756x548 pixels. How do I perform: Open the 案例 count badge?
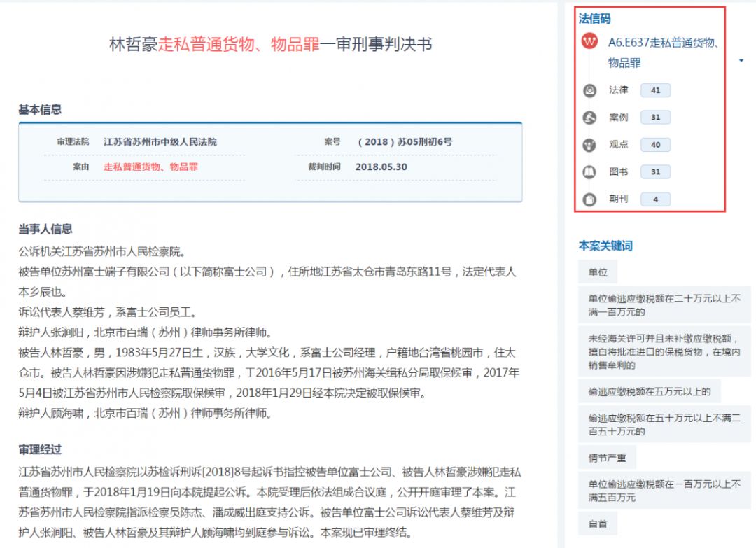[655, 117]
